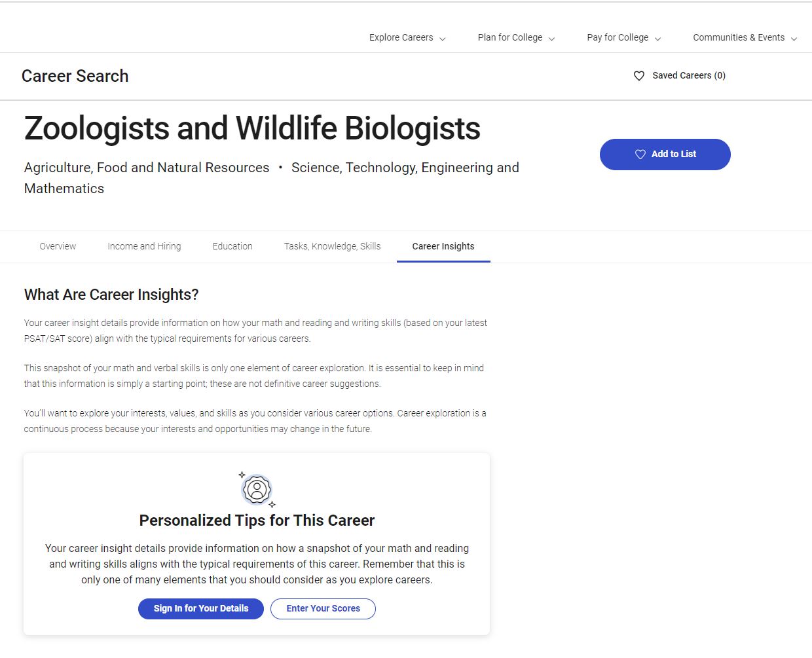
Task: Switch to the Overview tab
Action: tap(58, 246)
